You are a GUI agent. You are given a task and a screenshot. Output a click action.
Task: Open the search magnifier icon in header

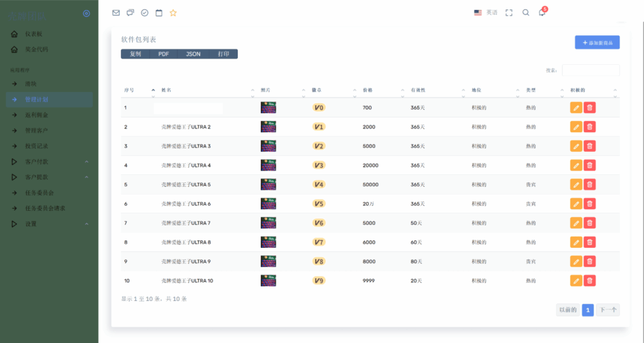click(526, 13)
